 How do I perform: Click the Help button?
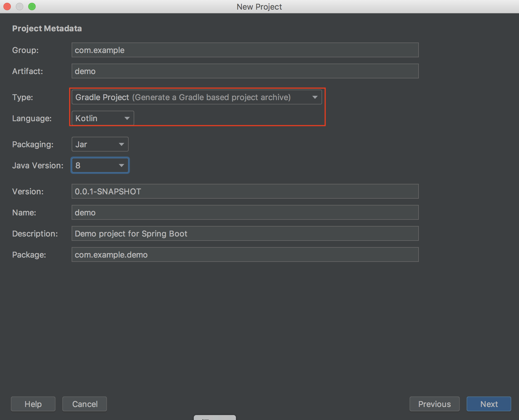point(33,404)
